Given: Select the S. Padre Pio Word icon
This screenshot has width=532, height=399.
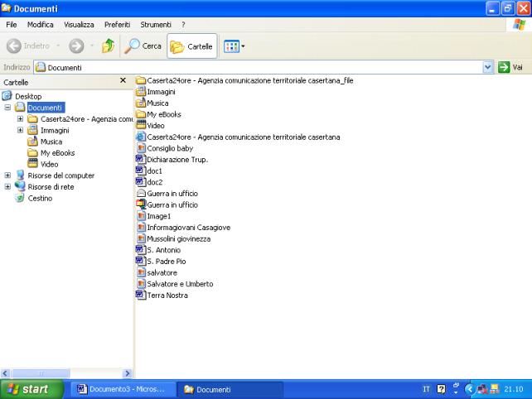Looking at the screenshot, I should (x=141, y=262).
